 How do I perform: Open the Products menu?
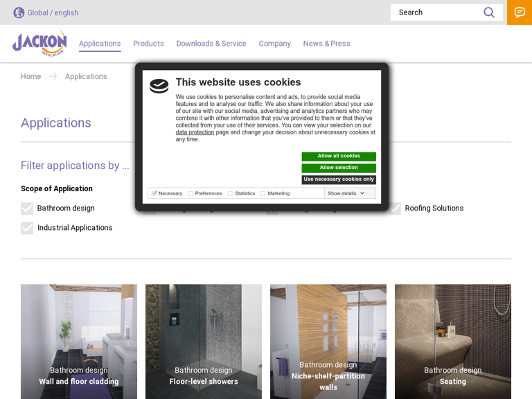(148, 44)
